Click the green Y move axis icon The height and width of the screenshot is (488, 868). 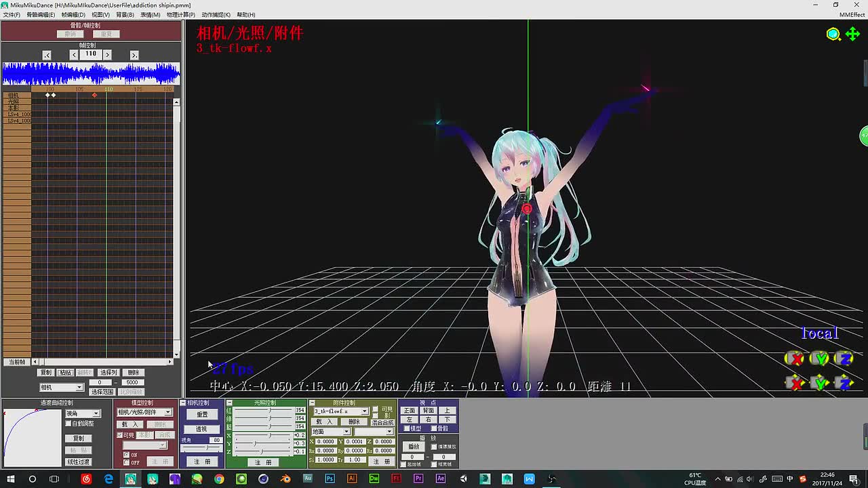click(819, 383)
